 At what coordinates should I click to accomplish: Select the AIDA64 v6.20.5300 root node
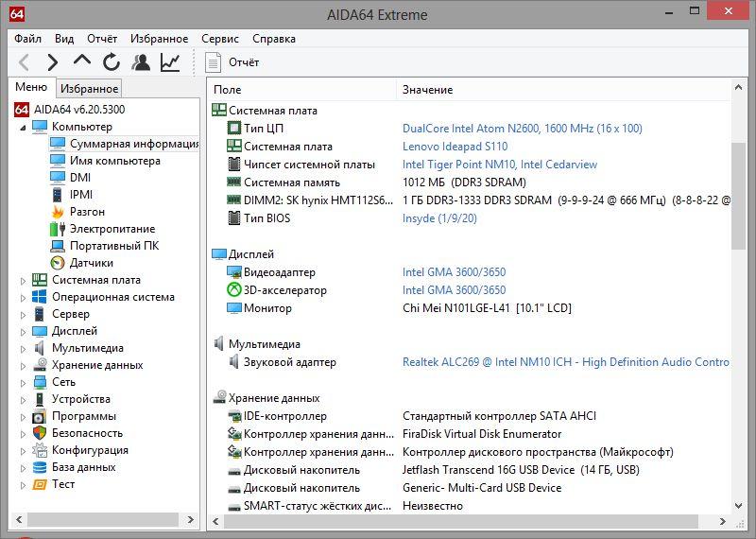click(70, 110)
